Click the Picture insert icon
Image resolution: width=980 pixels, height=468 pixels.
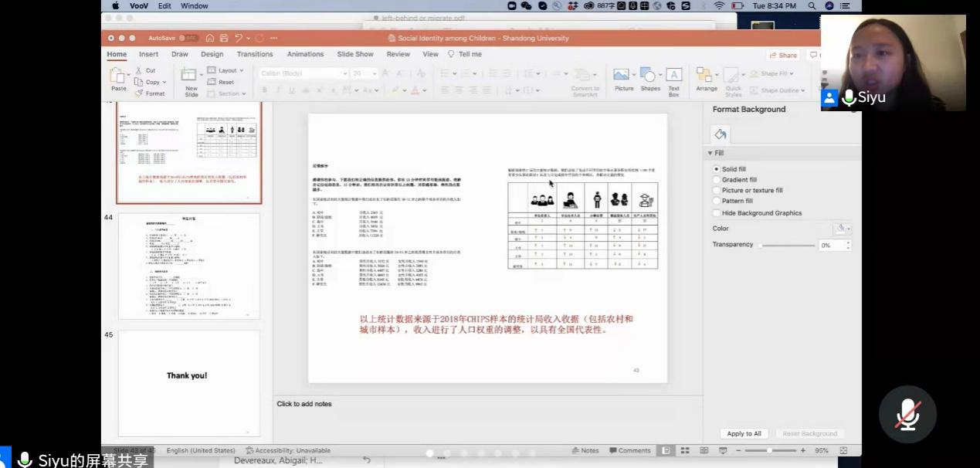click(x=623, y=76)
